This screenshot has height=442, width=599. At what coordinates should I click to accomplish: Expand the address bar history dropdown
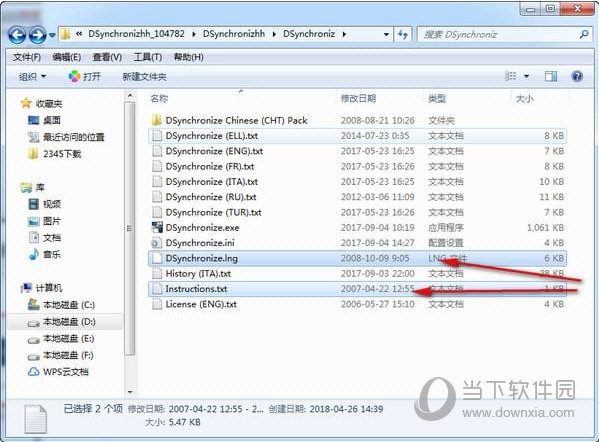(386, 34)
